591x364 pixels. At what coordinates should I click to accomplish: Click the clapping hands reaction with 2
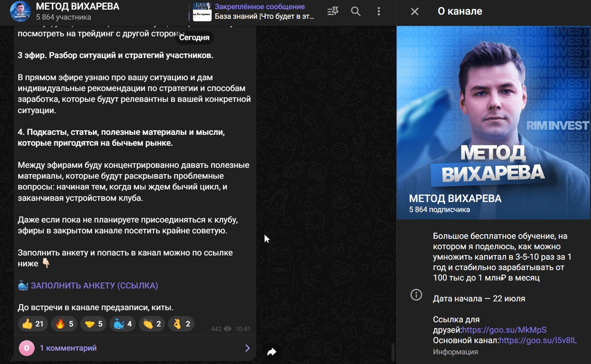point(152,324)
